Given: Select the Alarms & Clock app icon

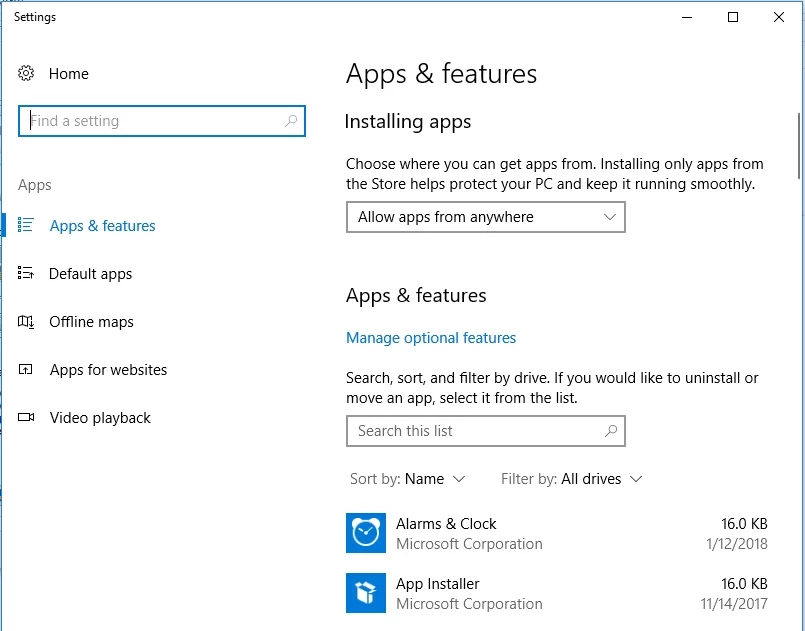Looking at the screenshot, I should 365,533.
